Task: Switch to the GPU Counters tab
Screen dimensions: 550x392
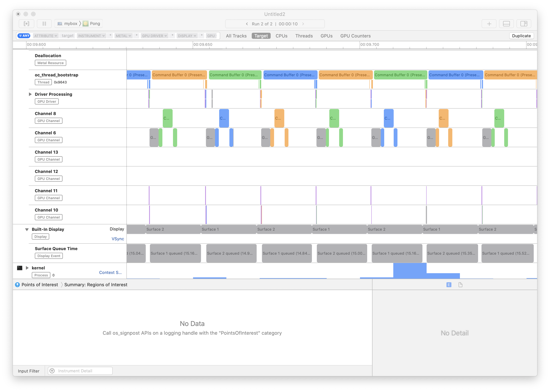Action: (355, 36)
